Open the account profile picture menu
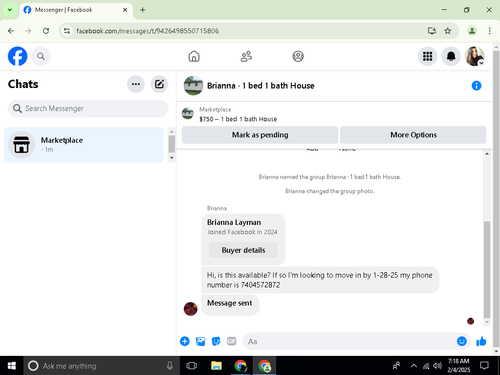Image resolution: width=500 pixels, height=375 pixels. [x=475, y=56]
